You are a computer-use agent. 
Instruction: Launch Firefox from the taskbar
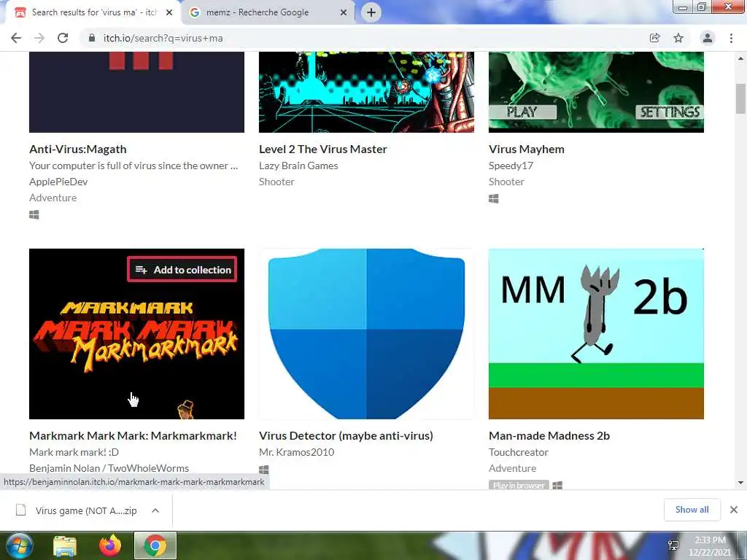[x=110, y=545]
